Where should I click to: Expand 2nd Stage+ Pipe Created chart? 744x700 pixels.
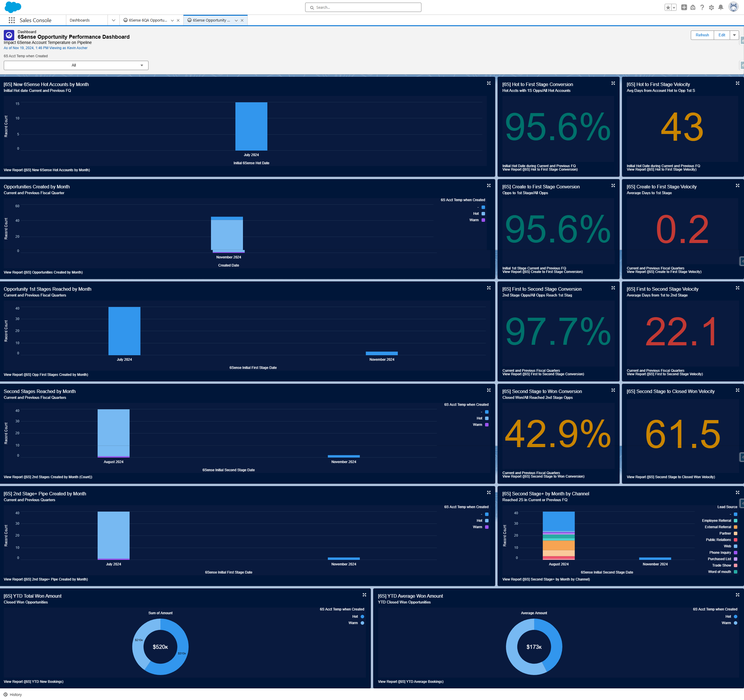(x=488, y=493)
